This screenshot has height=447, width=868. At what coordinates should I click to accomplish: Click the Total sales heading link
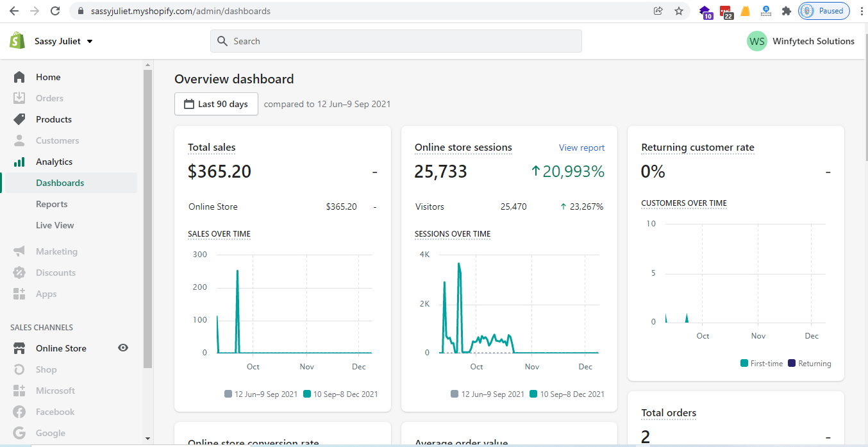tap(212, 148)
